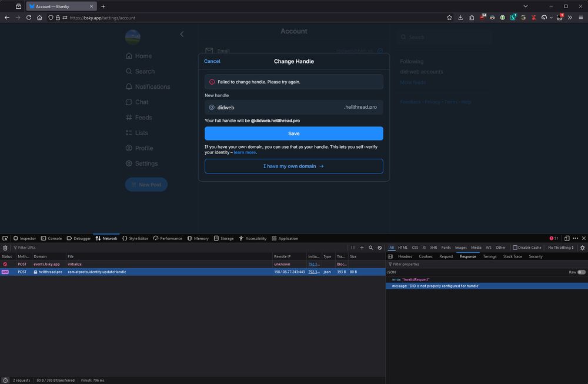Click the element picker icon in DevTools
Viewport: 588px width, 384px height.
[5, 238]
